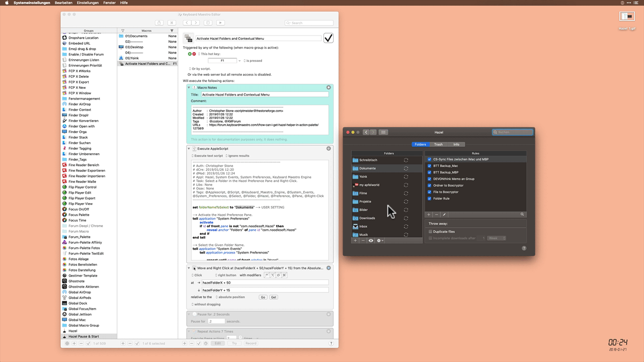Click the show all grid button in Hazel window
Viewport: 644px width, 362px height.
(x=383, y=132)
